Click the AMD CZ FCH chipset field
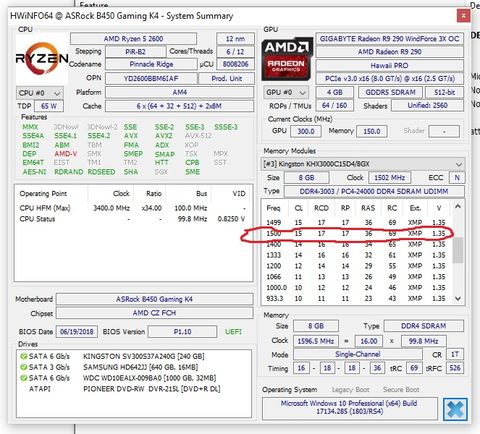Screen dimensions: 480x434 tap(154, 313)
